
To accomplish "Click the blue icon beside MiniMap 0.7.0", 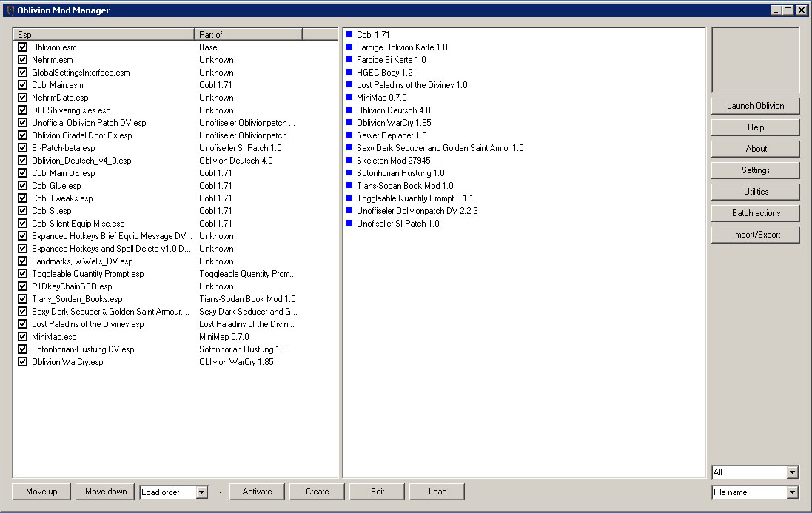I will [349, 98].
